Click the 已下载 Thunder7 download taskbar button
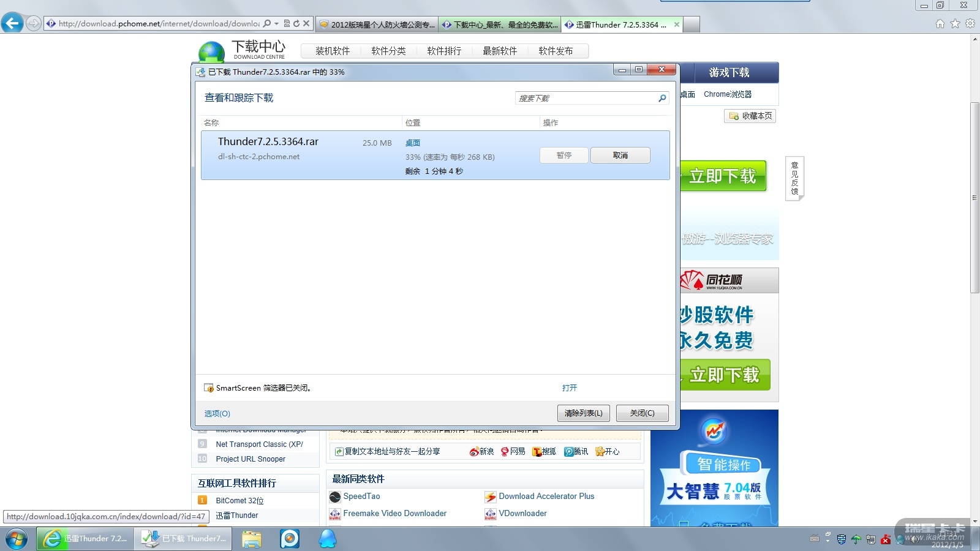Viewport: 980px width, 551px height. [183, 539]
